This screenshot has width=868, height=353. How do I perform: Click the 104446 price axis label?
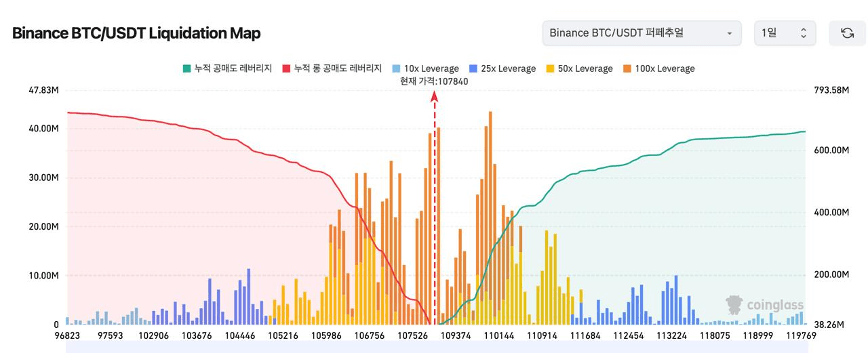[239, 335]
